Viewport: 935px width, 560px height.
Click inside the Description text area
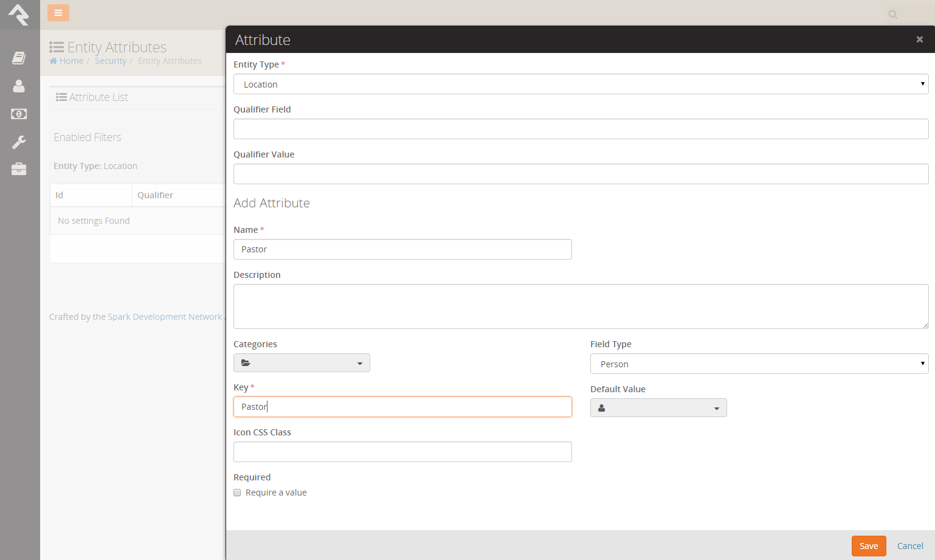(581, 306)
